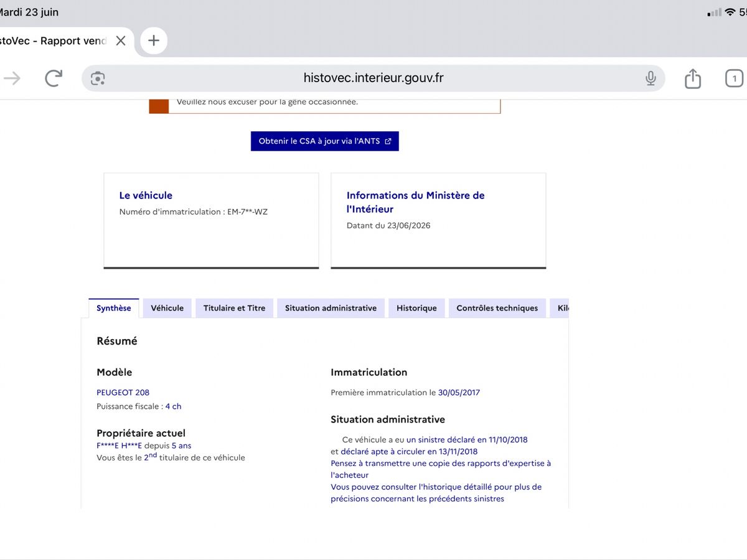This screenshot has height=560, width=747.
Task: Open the share sheet icon
Action: tap(693, 78)
